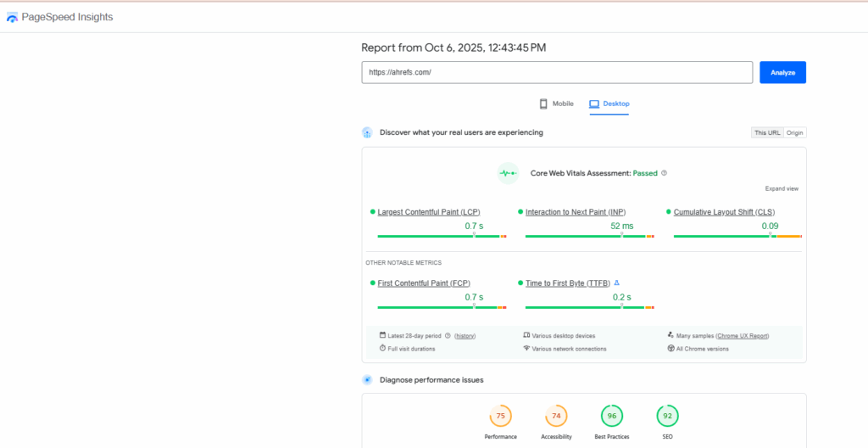
Task: Open Largest Contentful Paint (LCP) link
Action: pyautogui.click(x=428, y=212)
